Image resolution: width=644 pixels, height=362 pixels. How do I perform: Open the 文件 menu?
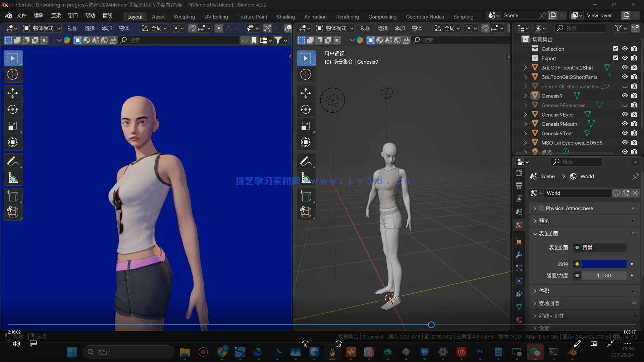point(21,15)
